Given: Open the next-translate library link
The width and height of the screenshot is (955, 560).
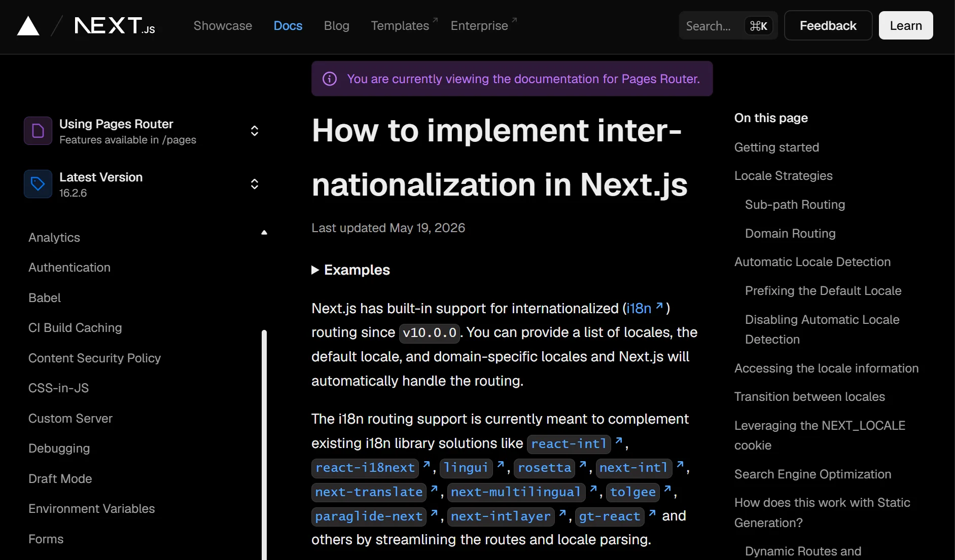Looking at the screenshot, I should coord(375,492).
